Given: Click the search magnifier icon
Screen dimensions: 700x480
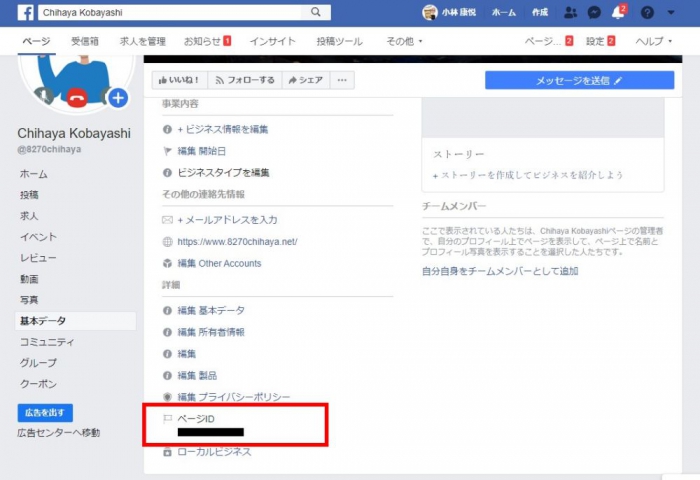Looking at the screenshot, I should (x=316, y=12).
